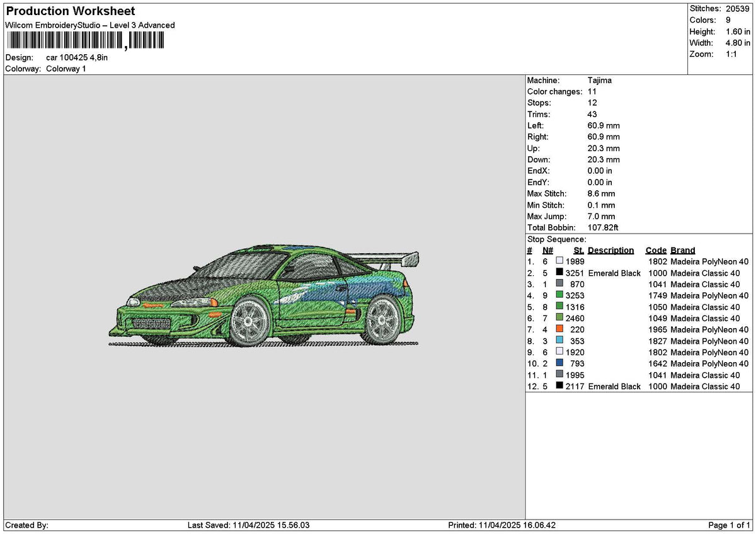Click the barcode under the Wilcom title
The image size is (756, 534).
85,41
